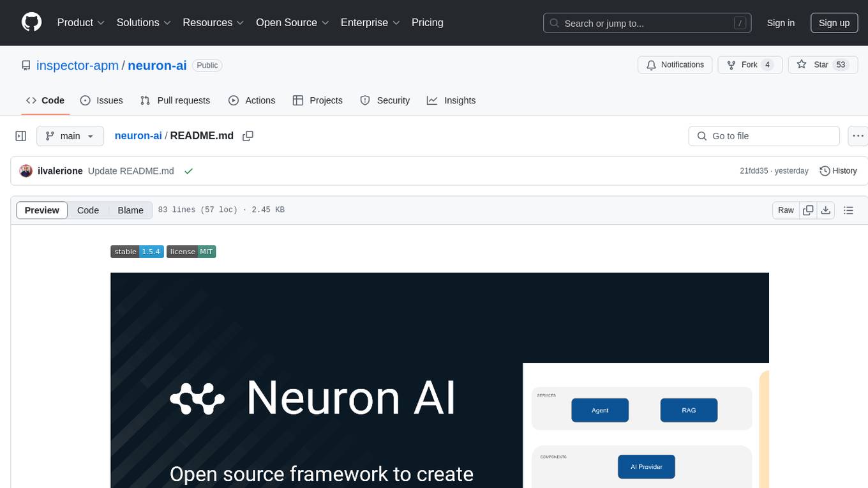The width and height of the screenshot is (868, 488).
Task: Open the document outline icon
Action: (x=848, y=210)
